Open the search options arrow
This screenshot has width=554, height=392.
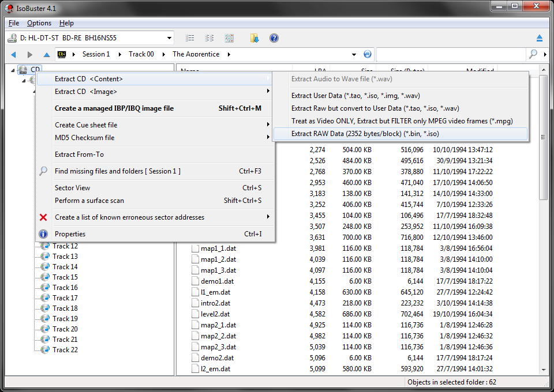pos(545,54)
